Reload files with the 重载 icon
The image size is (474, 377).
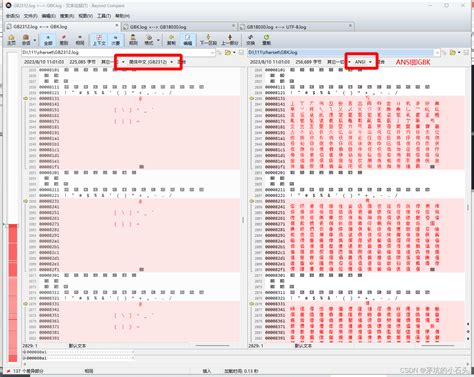[266, 40]
